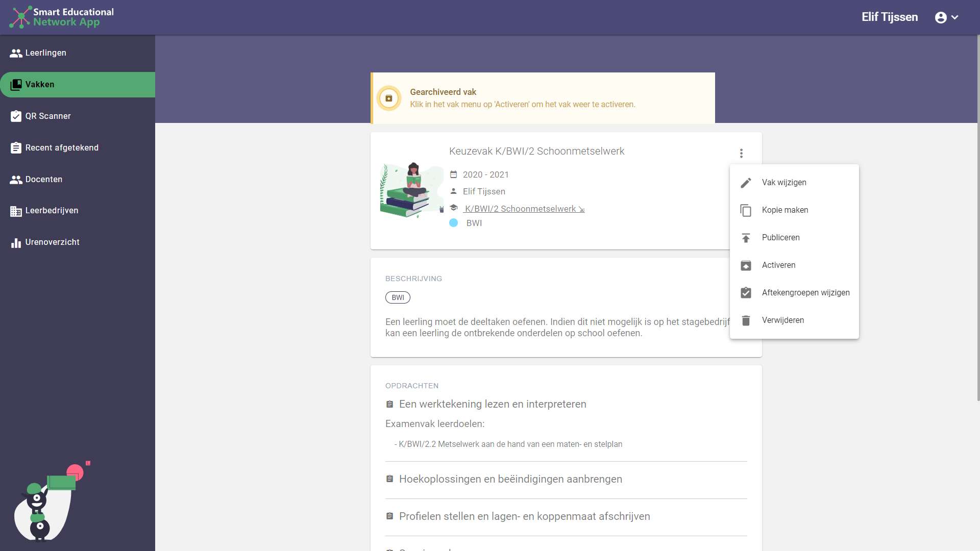980x551 pixels.
Task: Choose Vak wijzigen from the menu
Action: (x=794, y=183)
